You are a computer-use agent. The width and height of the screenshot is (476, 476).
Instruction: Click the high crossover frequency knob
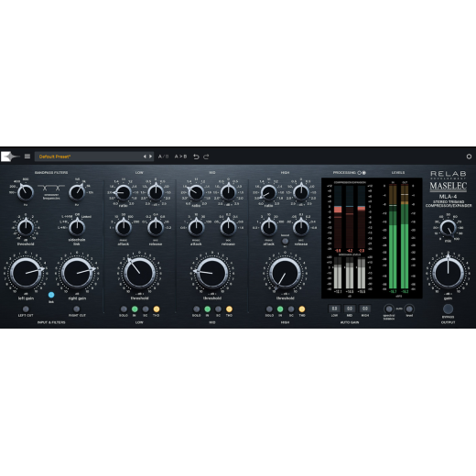pyautogui.click(x=77, y=192)
